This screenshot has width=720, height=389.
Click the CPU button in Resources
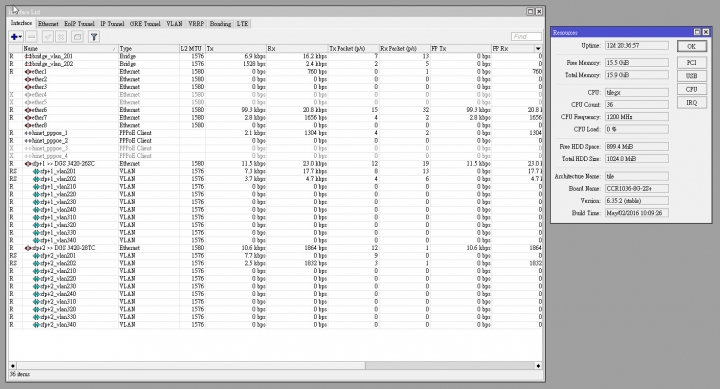click(x=692, y=89)
